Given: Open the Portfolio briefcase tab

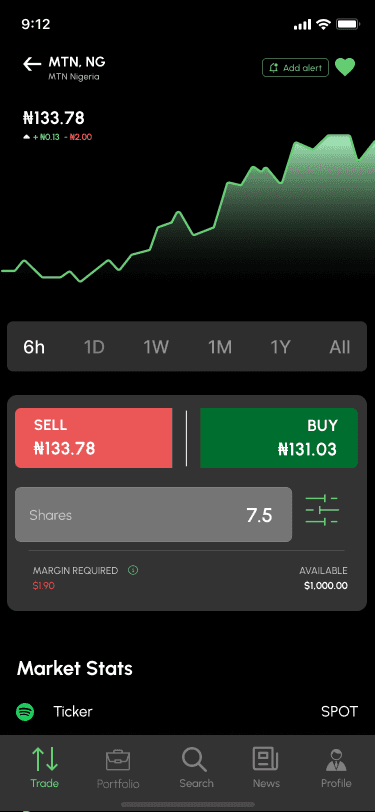Looking at the screenshot, I should (x=118, y=768).
